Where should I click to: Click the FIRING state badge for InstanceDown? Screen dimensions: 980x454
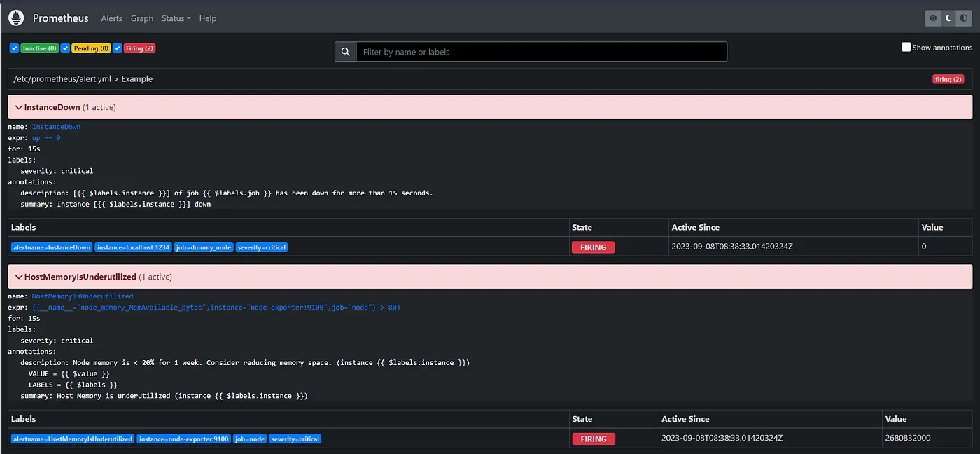594,247
